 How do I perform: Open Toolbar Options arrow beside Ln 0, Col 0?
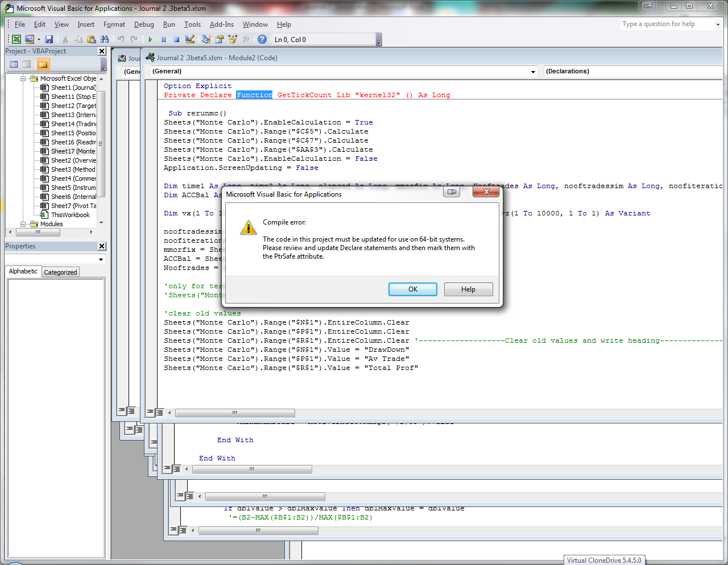(x=379, y=40)
